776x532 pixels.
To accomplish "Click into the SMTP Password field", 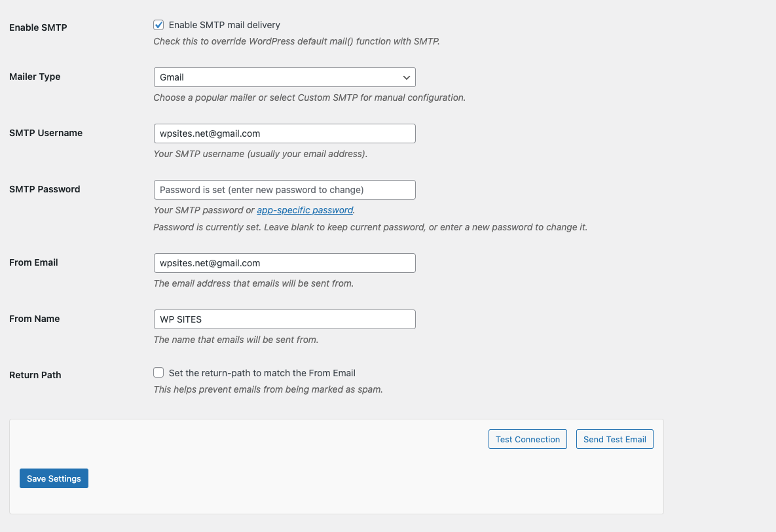I will click(284, 190).
